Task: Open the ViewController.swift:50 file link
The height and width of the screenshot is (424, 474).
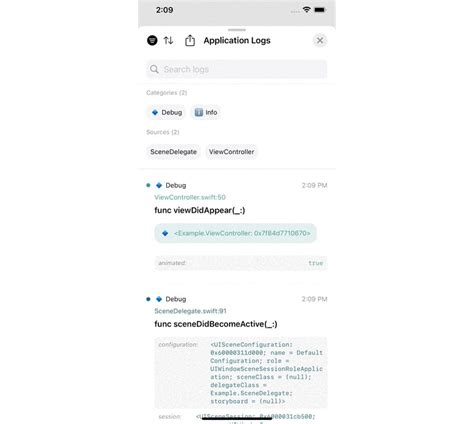Action: 190,197
